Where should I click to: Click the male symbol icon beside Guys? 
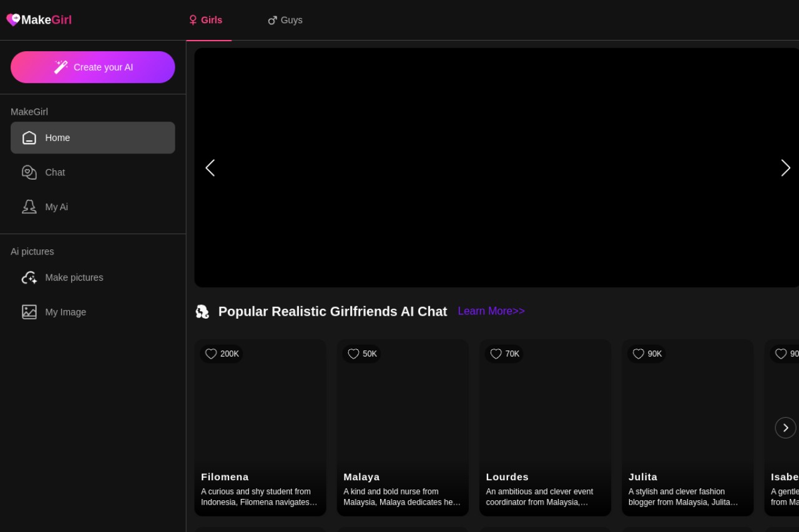272,20
